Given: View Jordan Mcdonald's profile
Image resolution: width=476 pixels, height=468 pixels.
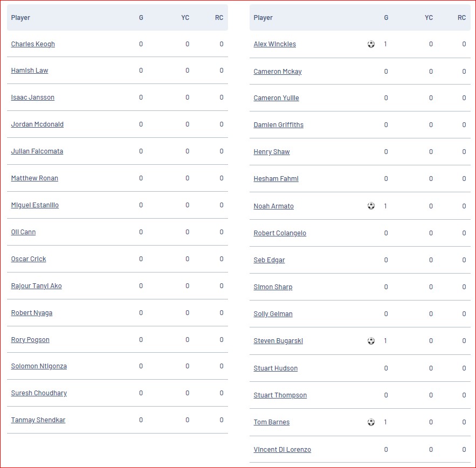Looking at the screenshot, I should (x=37, y=124).
